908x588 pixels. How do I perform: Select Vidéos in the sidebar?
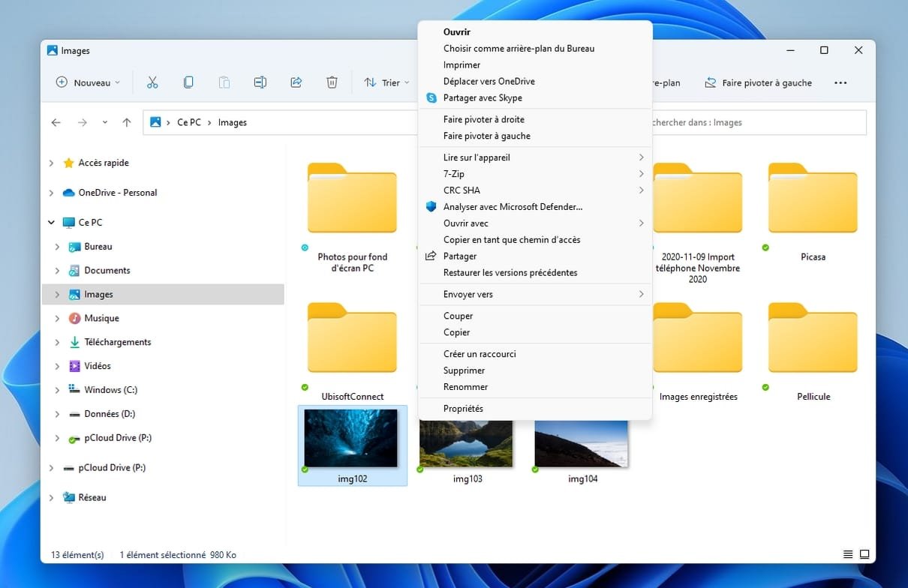pos(98,366)
